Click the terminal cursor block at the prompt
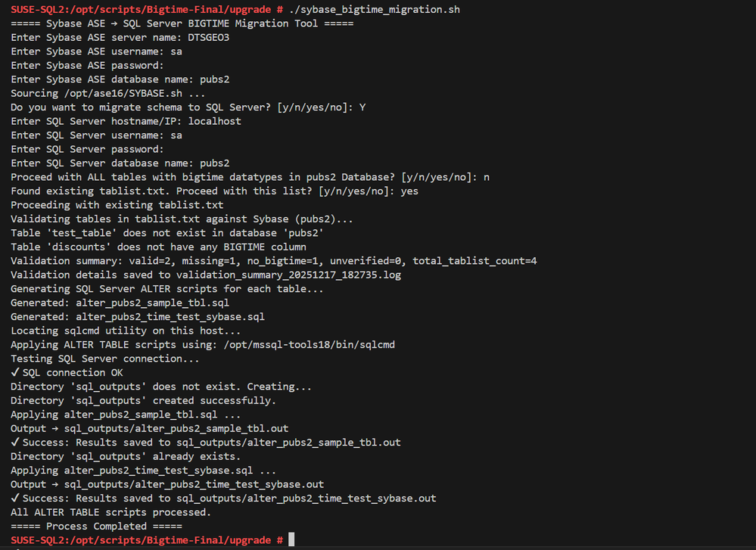Image resolution: width=756 pixels, height=550 pixels. click(x=291, y=539)
